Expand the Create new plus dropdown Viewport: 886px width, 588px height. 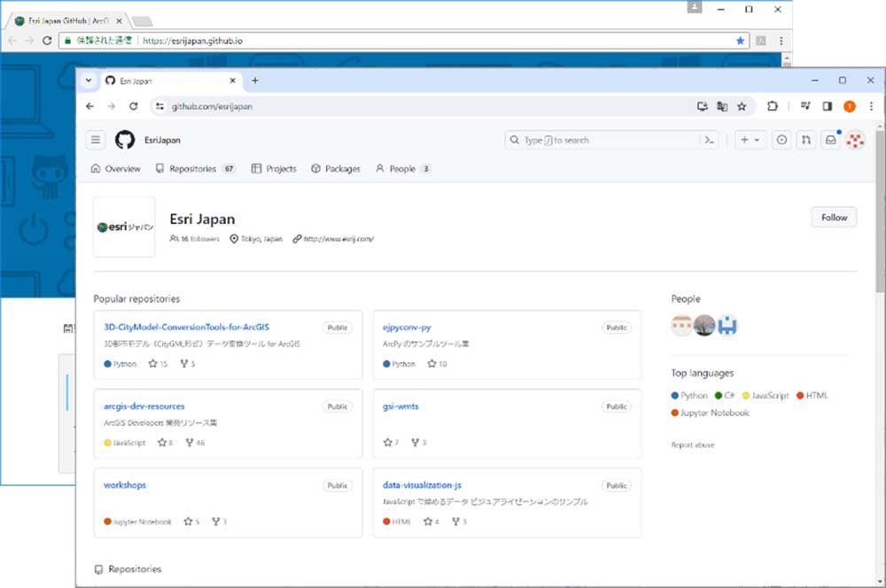[750, 140]
